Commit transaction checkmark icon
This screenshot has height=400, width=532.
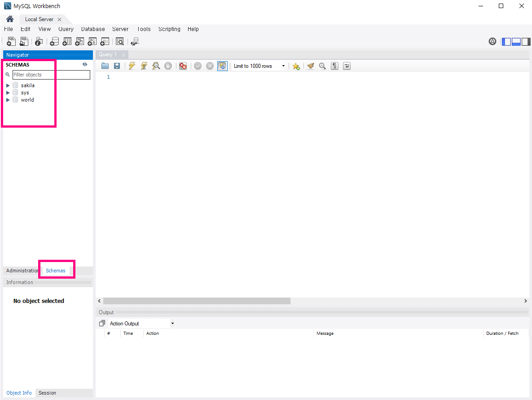click(x=198, y=66)
